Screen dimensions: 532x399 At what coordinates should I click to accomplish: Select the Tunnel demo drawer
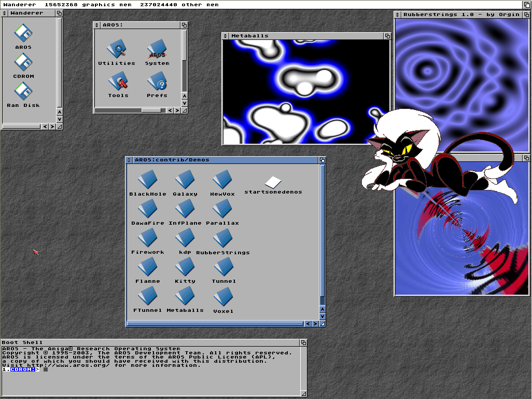tap(223, 270)
